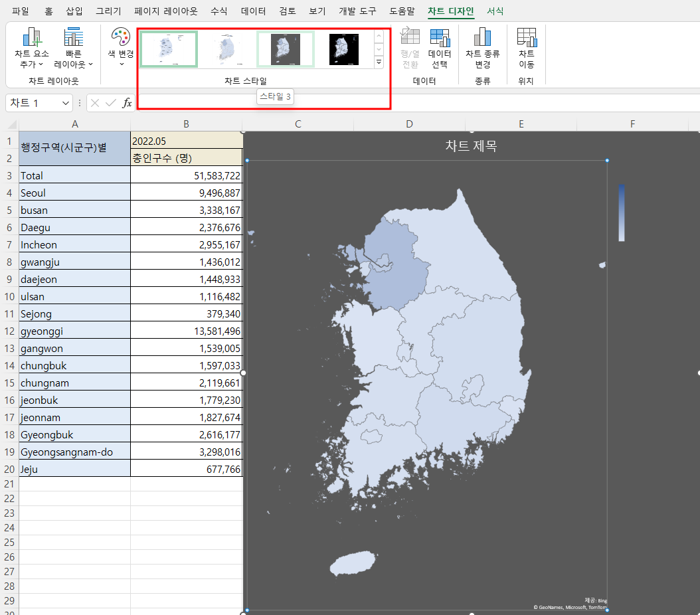Click cell containing 총인구수 (명)
The width and height of the screenshot is (700, 615).
click(x=187, y=158)
